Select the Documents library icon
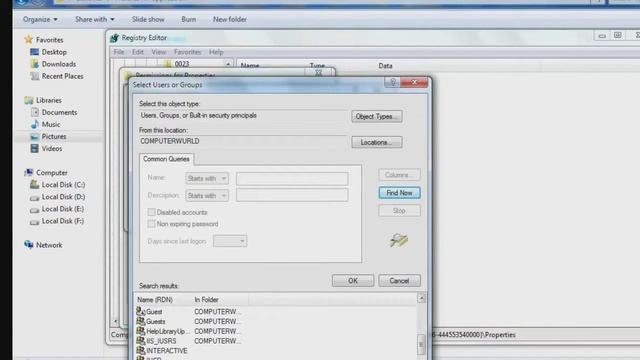 pyautogui.click(x=35, y=112)
